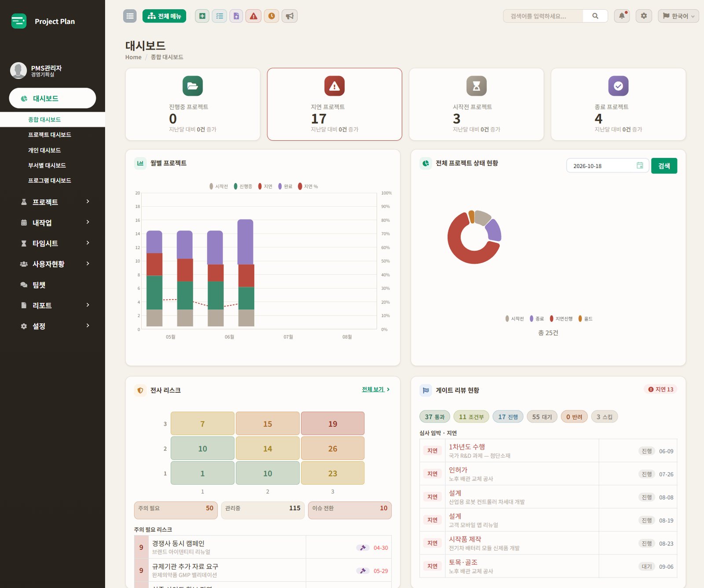Open notifications bell icon
The image size is (704, 588).
click(x=622, y=16)
